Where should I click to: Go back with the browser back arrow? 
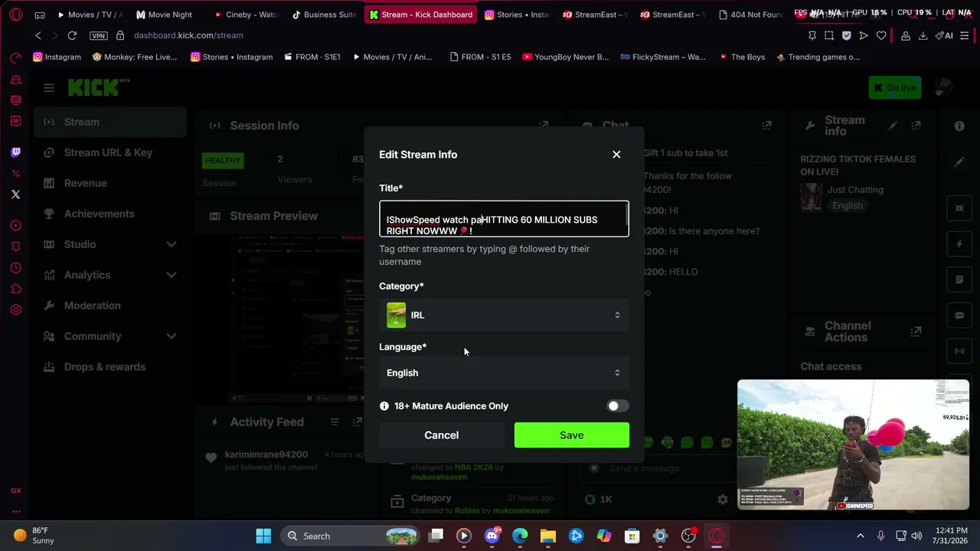click(x=38, y=35)
